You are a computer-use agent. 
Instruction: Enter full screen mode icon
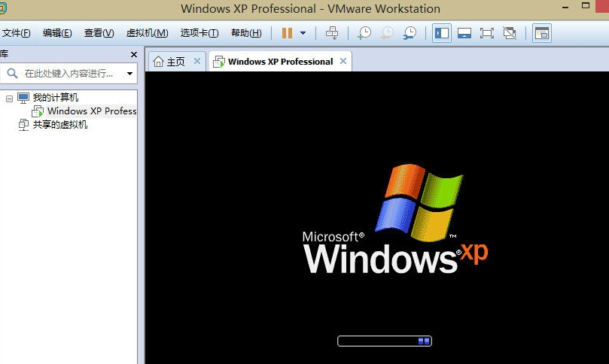tap(486, 33)
